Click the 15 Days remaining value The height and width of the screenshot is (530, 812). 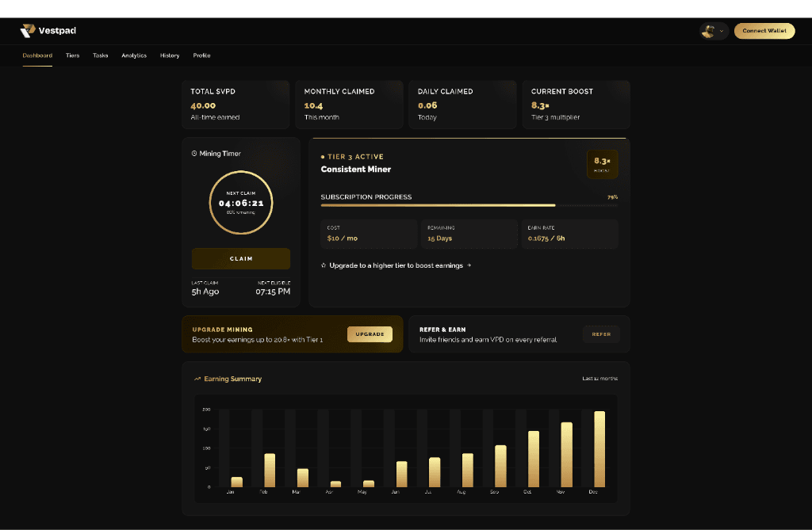tap(439, 238)
